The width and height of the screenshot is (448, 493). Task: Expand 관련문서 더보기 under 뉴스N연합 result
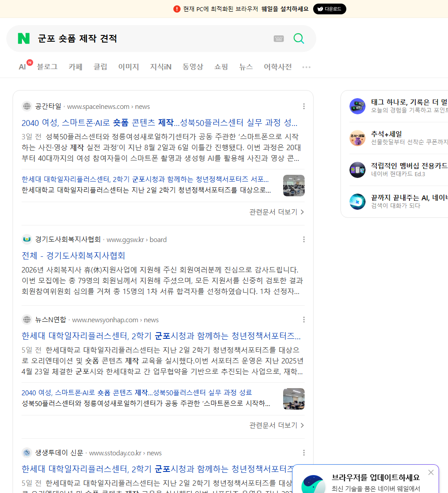point(277,425)
